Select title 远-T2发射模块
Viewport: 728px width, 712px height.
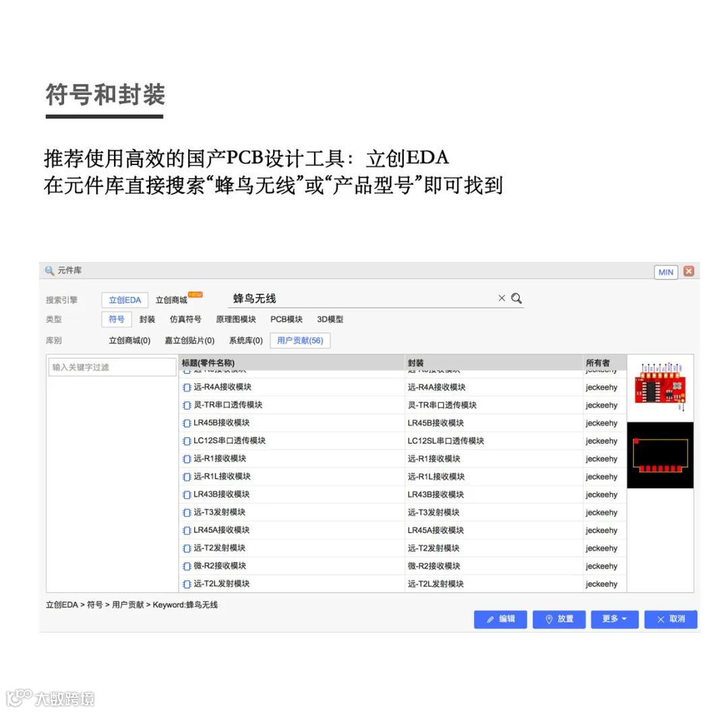[219, 548]
